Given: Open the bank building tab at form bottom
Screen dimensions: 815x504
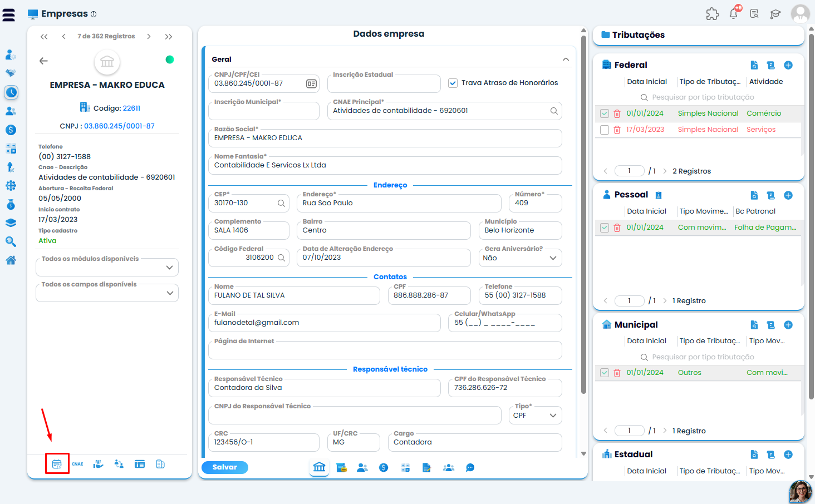Looking at the screenshot, I should tap(320, 467).
